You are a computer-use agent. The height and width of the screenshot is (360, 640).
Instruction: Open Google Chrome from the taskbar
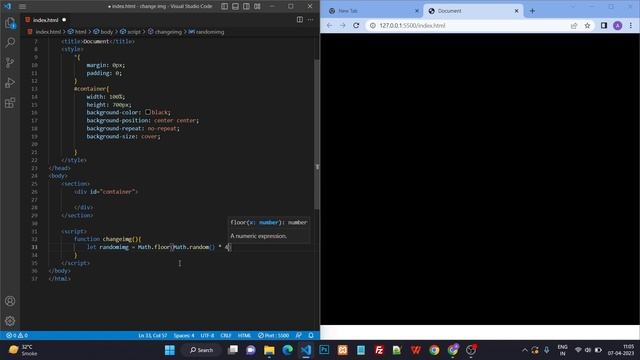coord(434,350)
